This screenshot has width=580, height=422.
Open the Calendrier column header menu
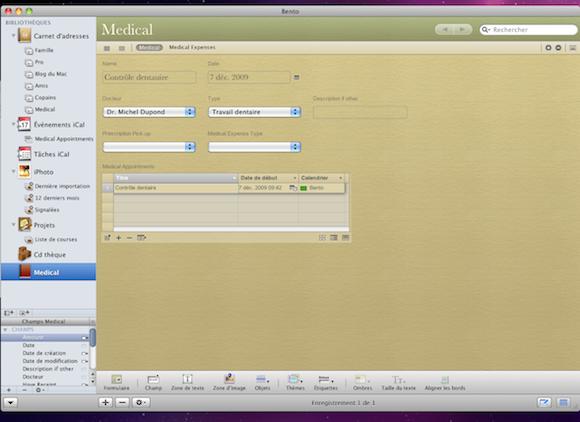coord(341,178)
